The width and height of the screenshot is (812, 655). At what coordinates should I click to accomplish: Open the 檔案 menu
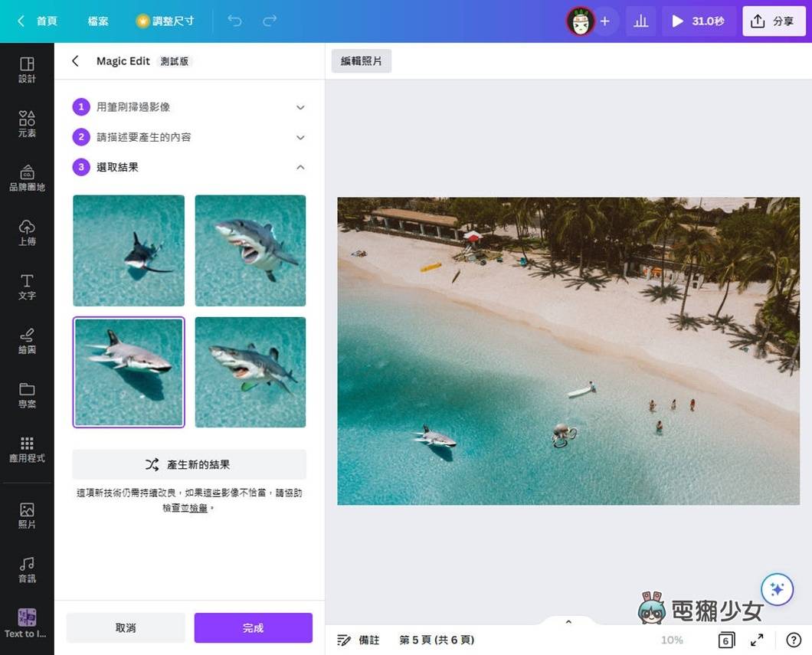[x=97, y=21]
